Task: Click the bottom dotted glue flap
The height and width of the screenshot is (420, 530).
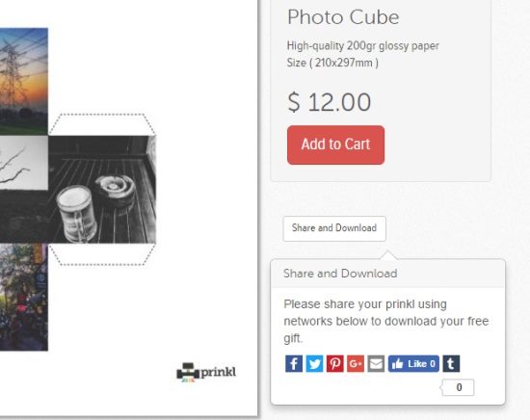Action: tap(102, 254)
